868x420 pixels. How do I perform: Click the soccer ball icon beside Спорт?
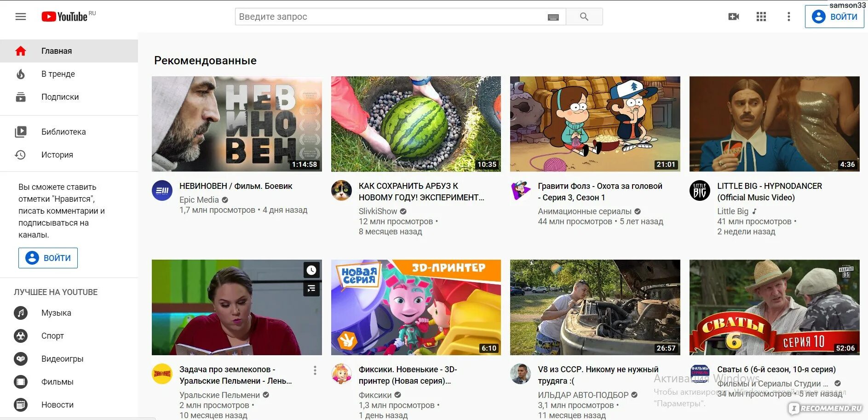pos(21,336)
